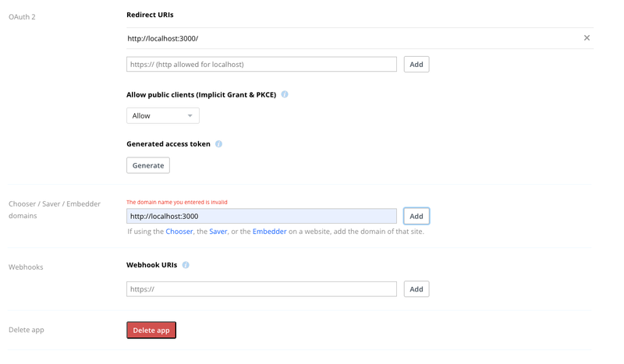Screen dimensions: 624x364
Task: Open the Chooser documentation link
Action: click(179, 231)
